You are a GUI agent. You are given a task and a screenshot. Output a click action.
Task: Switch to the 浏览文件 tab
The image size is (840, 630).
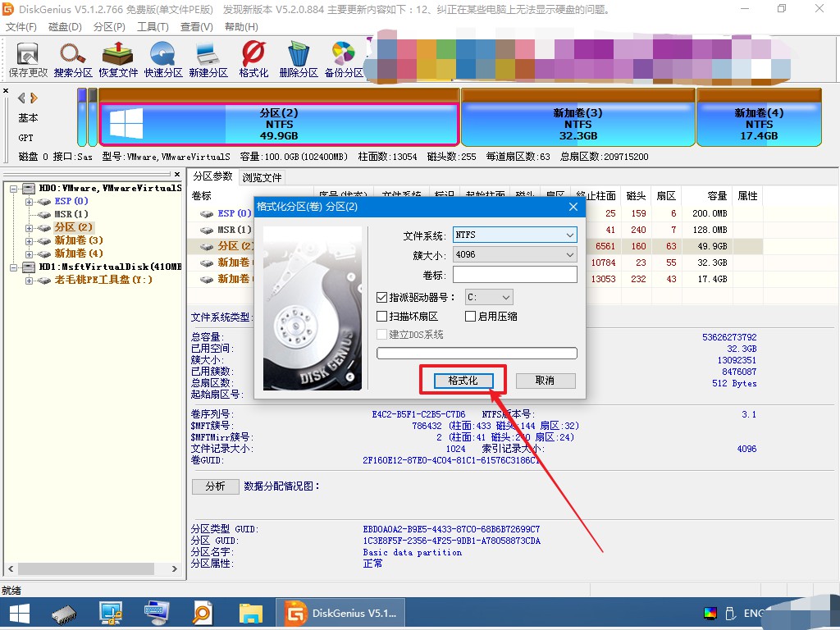coord(262,177)
